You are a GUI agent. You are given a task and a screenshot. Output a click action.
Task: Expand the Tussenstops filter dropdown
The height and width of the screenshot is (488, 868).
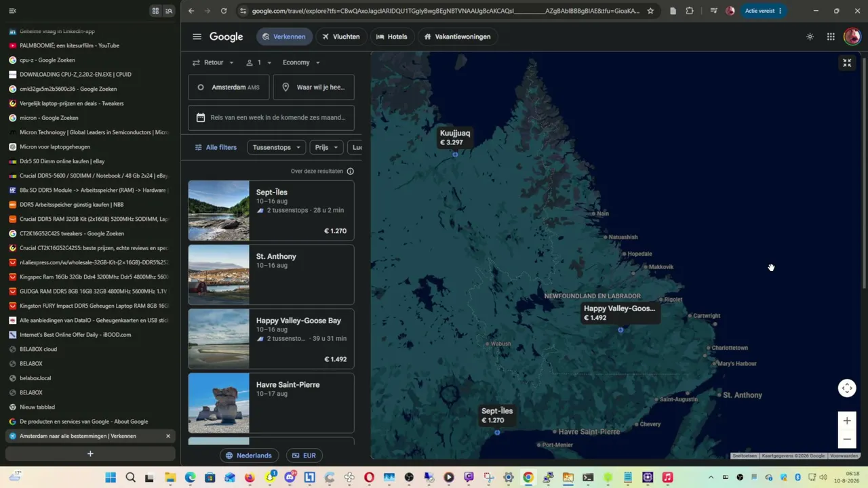coord(277,147)
